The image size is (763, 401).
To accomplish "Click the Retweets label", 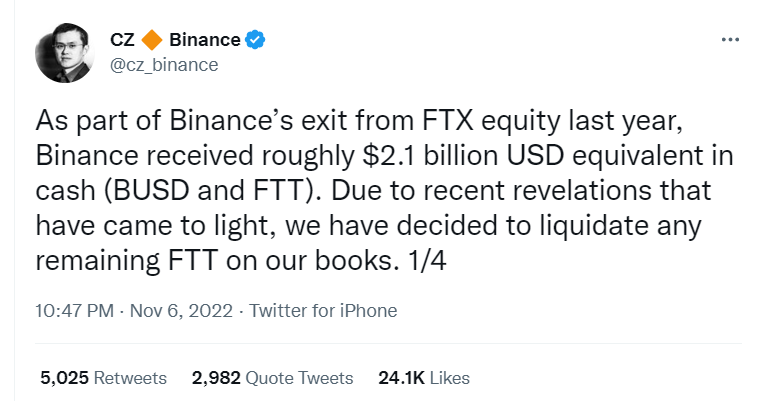I will pos(130,378).
